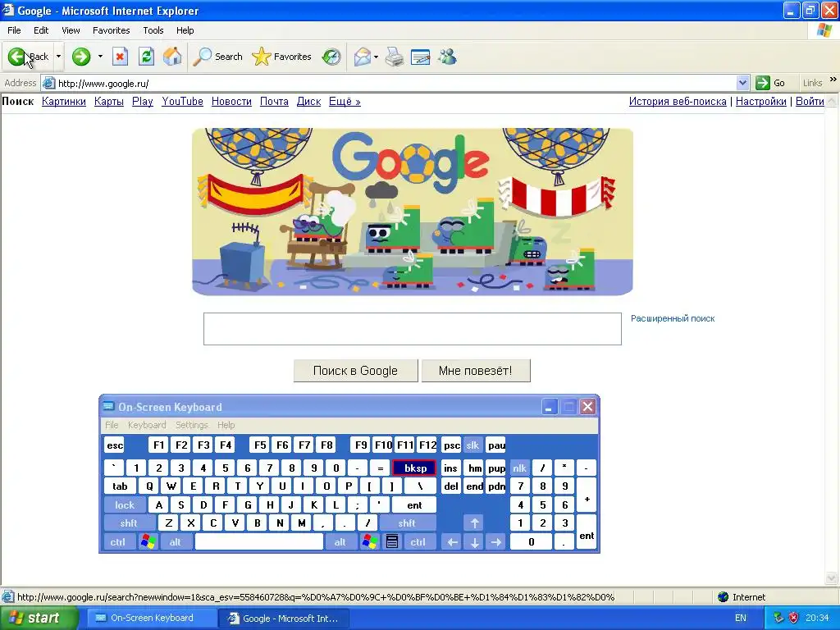Click the Google search text field
Image resolution: width=840 pixels, height=630 pixels.
413,329
